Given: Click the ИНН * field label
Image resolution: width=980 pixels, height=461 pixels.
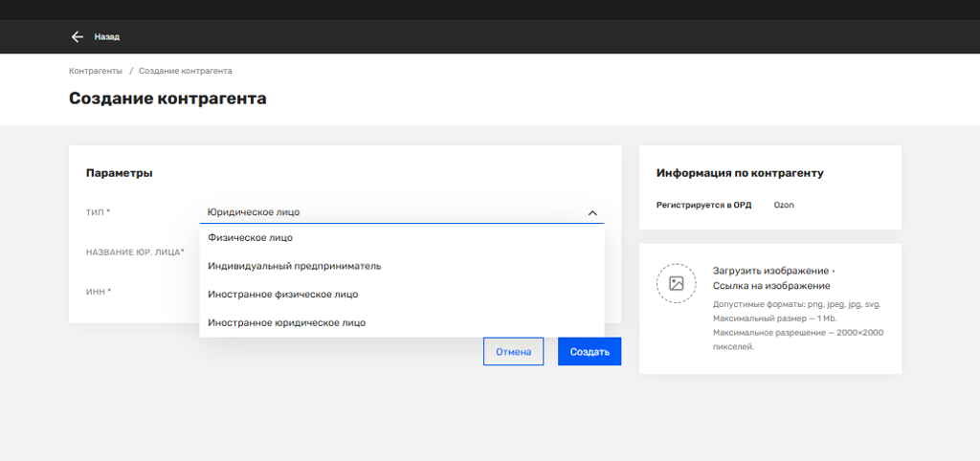Looking at the screenshot, I should pos(99,291).
